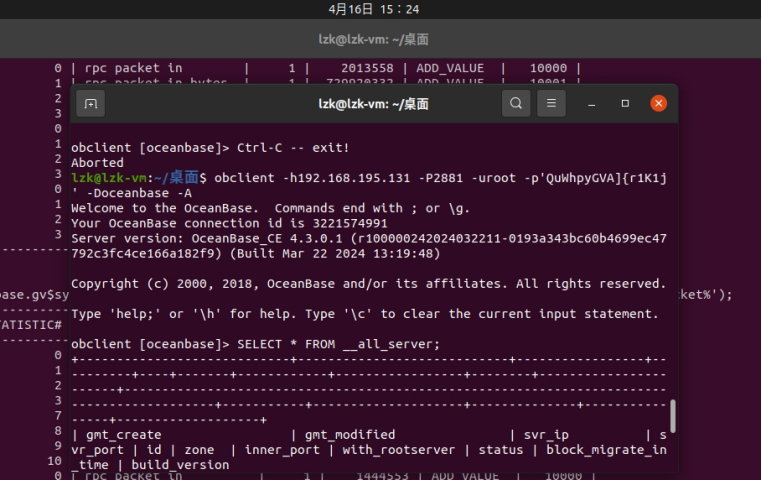Click the svr_ip column header
This screenshot has height=480, width=762.
tap(546, 435)
